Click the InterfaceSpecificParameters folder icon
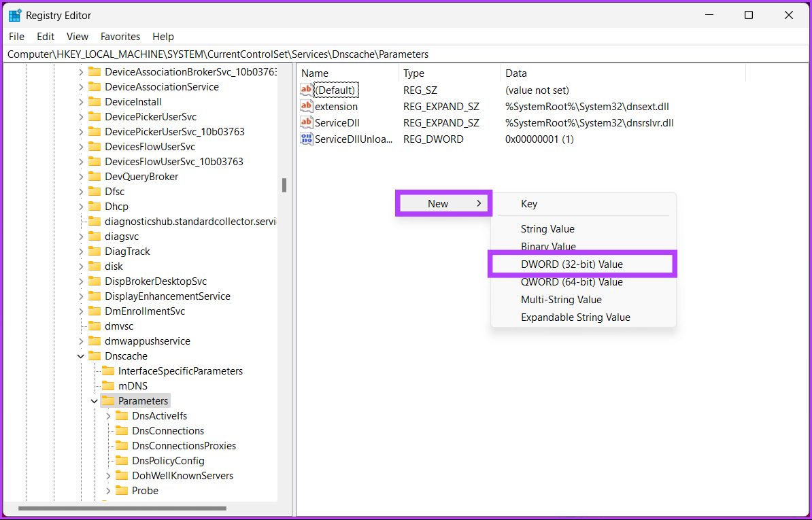 click(107, 371)
